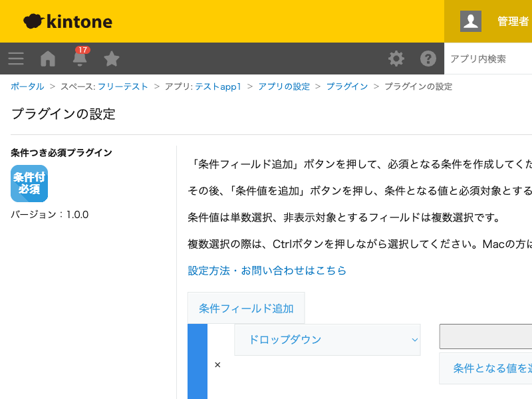Open notifications bell with 17 badge

point(80,57)
